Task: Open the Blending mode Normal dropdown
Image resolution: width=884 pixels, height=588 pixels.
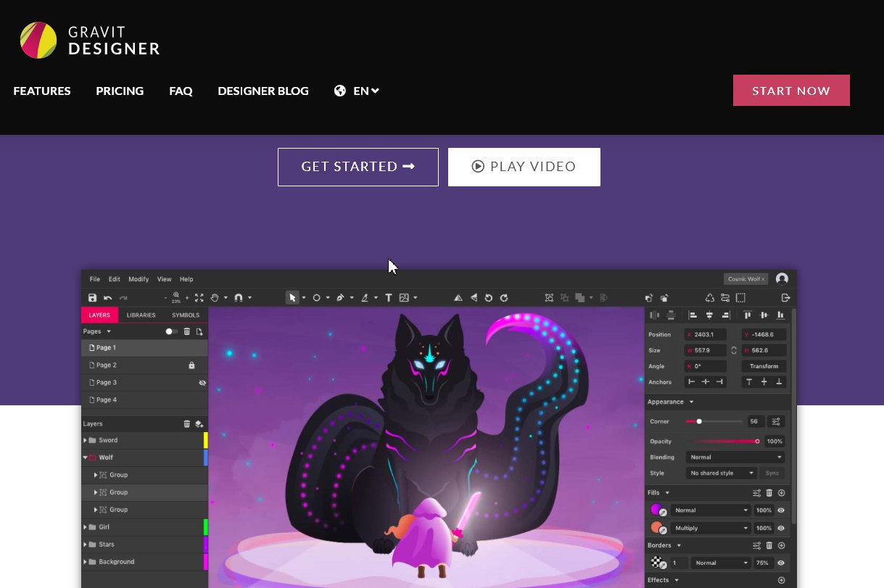Action: 735,457
